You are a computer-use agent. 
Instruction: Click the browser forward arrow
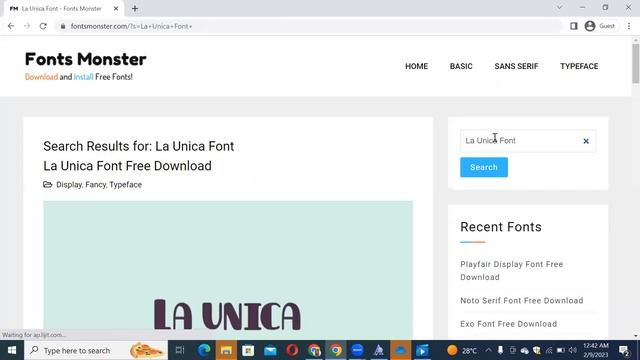(27, 26)
